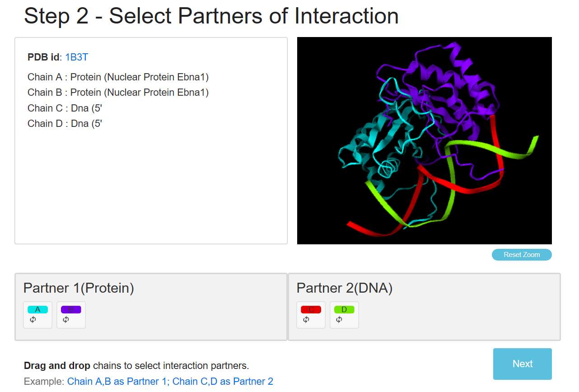Click the 'Chain C : Dna' text line
The image size is (579, 392).
(65, 108)
